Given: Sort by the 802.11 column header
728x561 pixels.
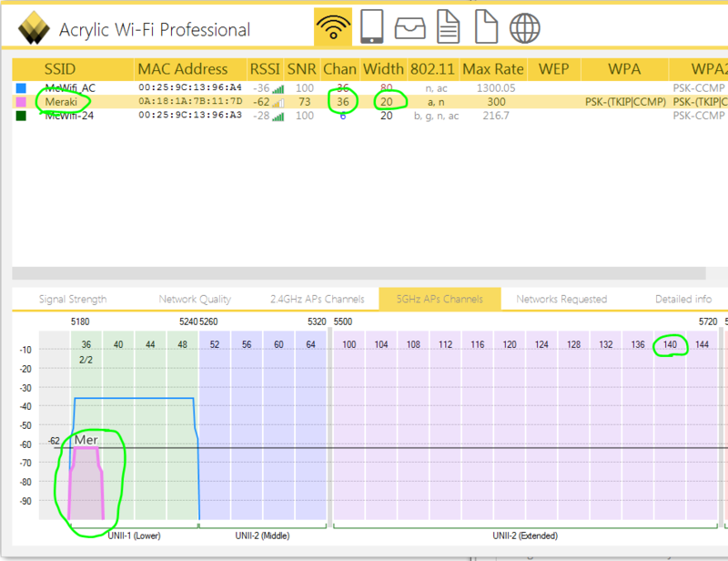Looking at the screenshot, I should pyautogui.click(x=433, y=69).
